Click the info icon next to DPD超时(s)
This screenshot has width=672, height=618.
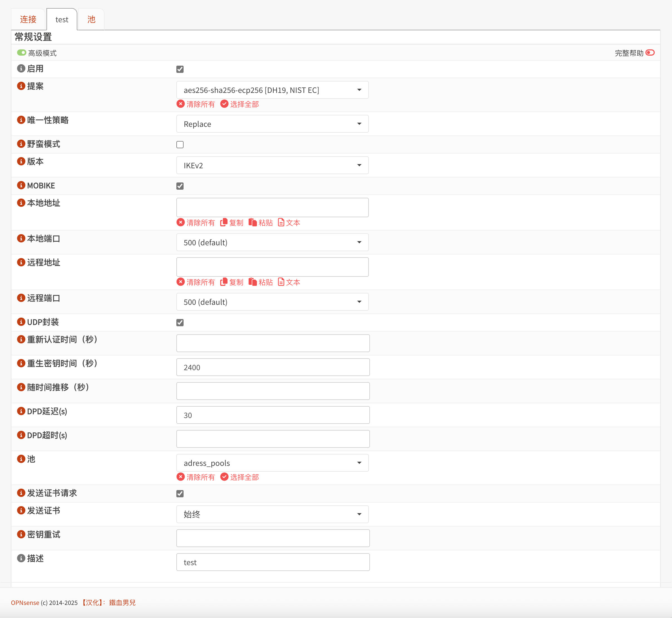(x=21, y=435)
